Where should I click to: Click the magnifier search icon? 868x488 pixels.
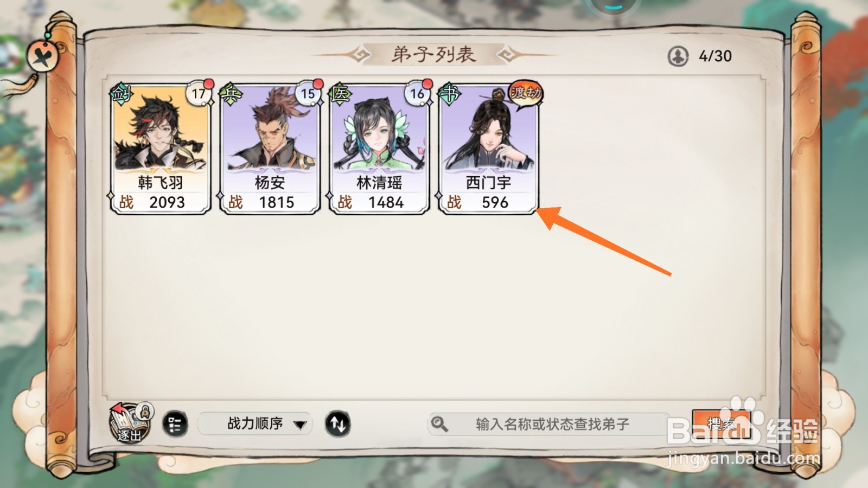point(439,424)
